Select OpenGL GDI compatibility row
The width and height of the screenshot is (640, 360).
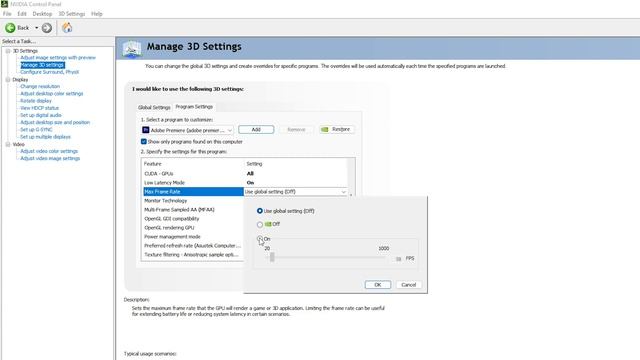(x=193, y=219)
